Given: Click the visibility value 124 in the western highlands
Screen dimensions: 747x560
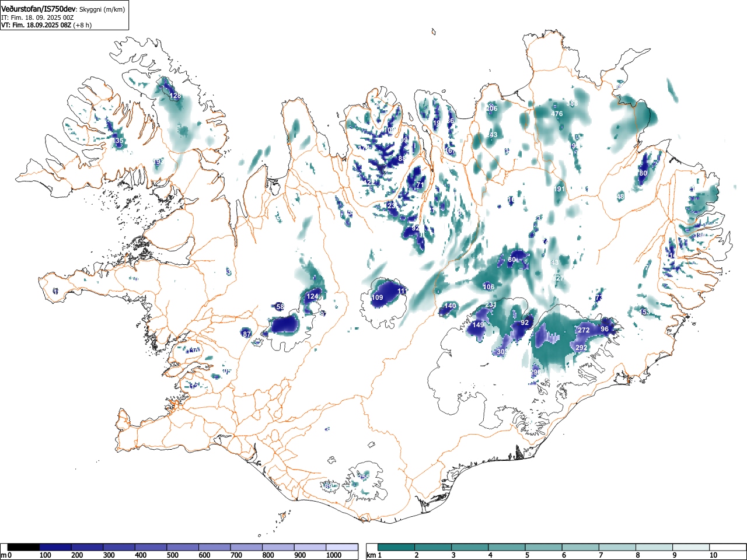Looking at the screenshot, I should [313, 296].
